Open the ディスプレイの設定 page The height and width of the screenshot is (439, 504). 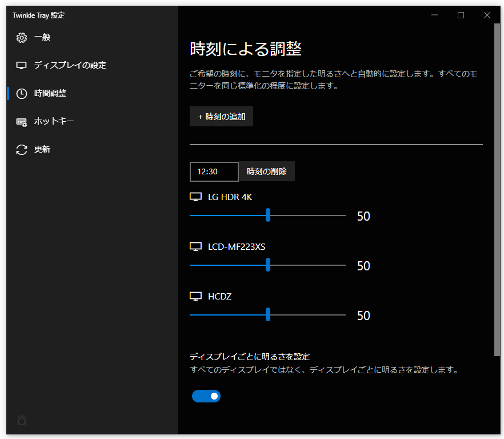(x=91, y=65)
